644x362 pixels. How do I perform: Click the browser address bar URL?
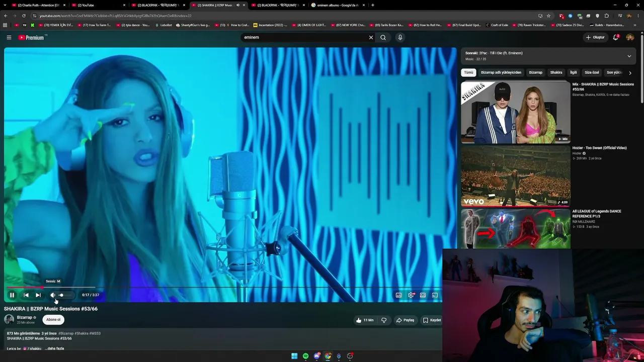(x=115, y=16)
